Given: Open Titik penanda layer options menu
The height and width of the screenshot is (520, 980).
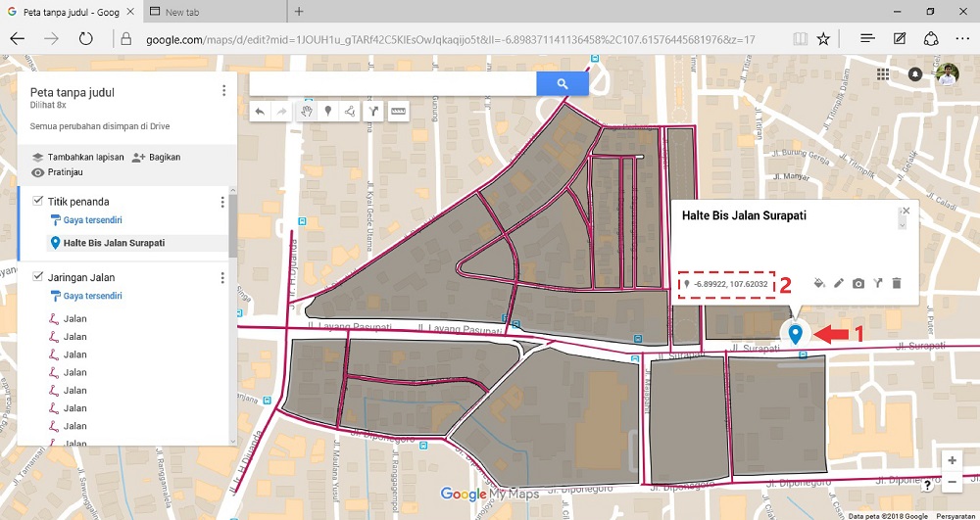Looking at the screenshot, I should pyautogui.click(x=222, y=203).
